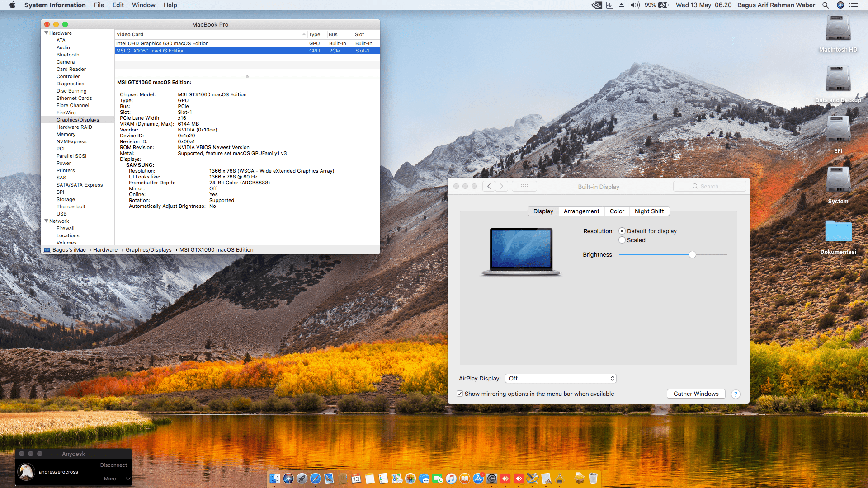Open Finder from the Dock
The height and width of the screenshot is (488, 868).
tap(275, 479)
